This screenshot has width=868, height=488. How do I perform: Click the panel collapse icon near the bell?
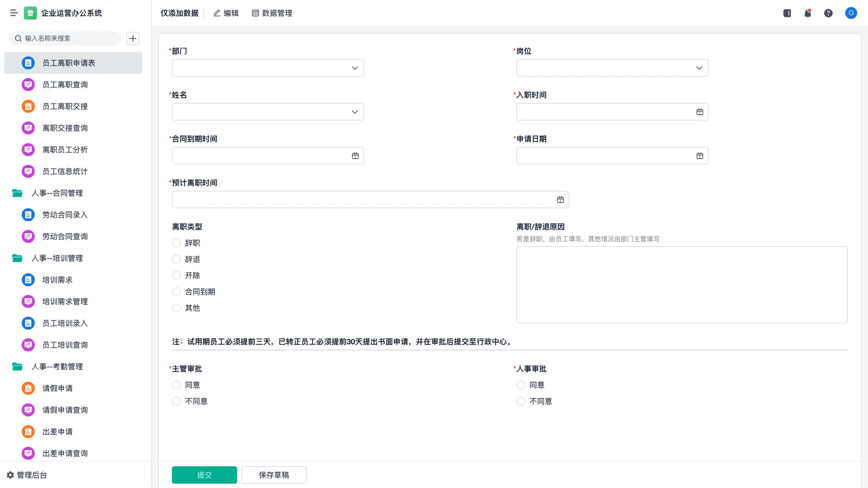(787, 13)
